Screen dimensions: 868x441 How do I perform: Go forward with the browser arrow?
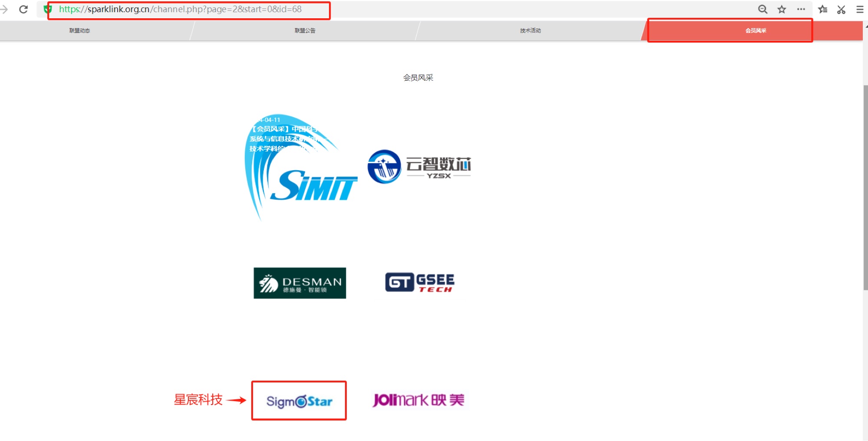coord(4,9)
